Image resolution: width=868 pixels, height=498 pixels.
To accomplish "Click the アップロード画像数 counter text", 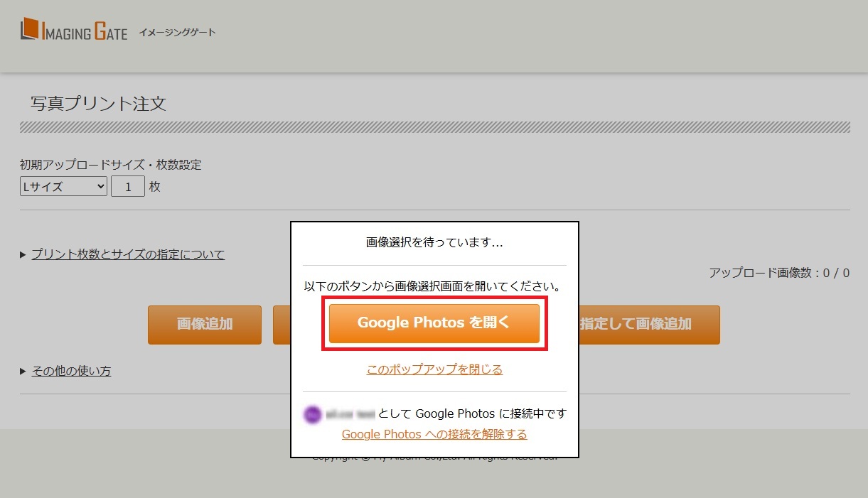I will [x=778, y=272].
